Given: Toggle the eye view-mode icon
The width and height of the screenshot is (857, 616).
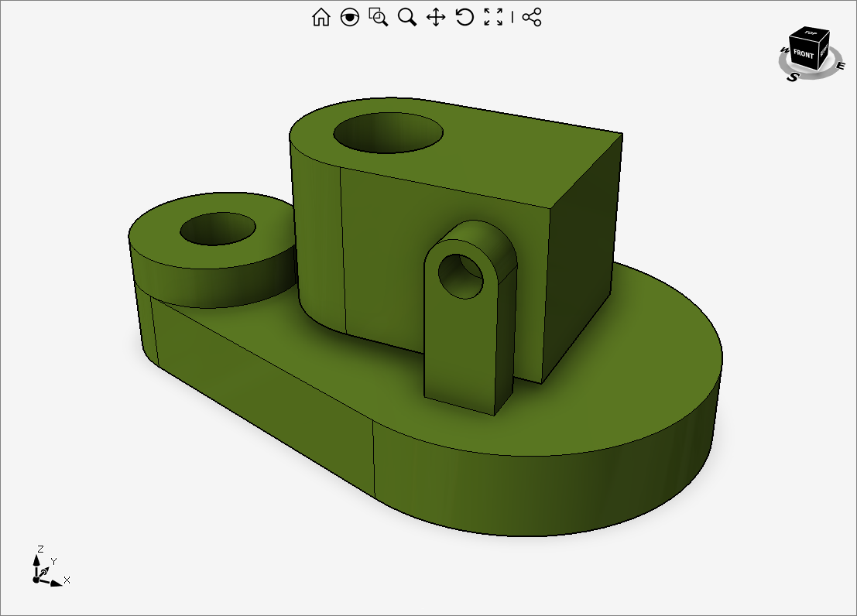Looking at the screenshot, I should point(350,17).
